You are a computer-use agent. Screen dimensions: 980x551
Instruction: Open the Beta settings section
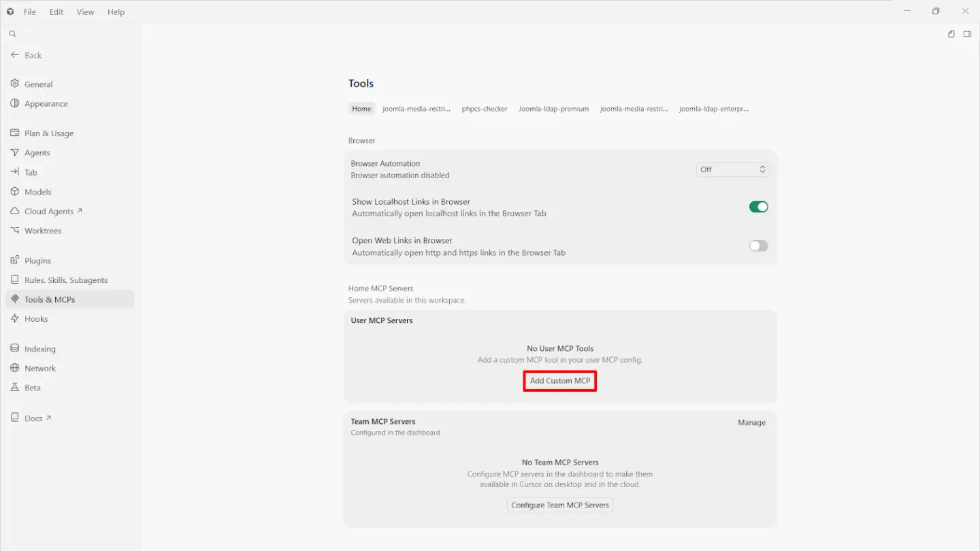pyautogui.click(x=70, y=388)
